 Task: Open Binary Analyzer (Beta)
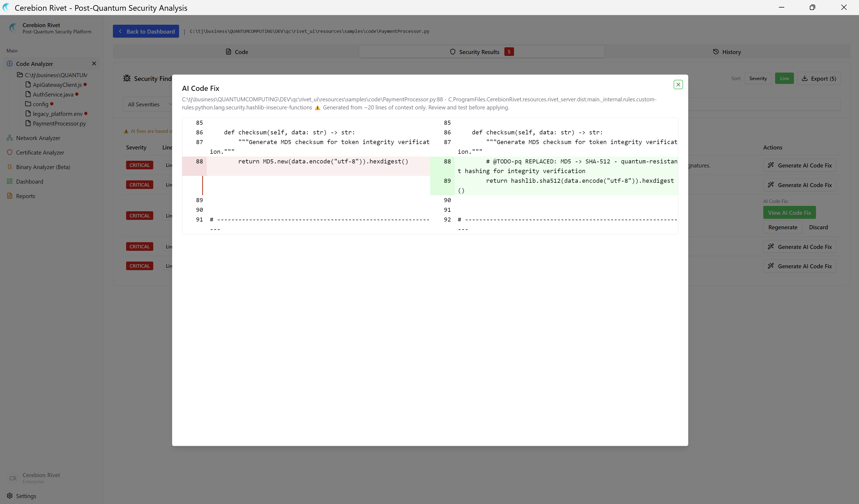[x=43, y=167]
